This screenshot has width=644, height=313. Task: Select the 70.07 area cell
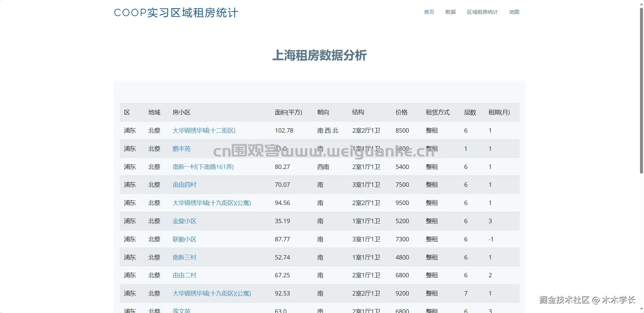282,185
